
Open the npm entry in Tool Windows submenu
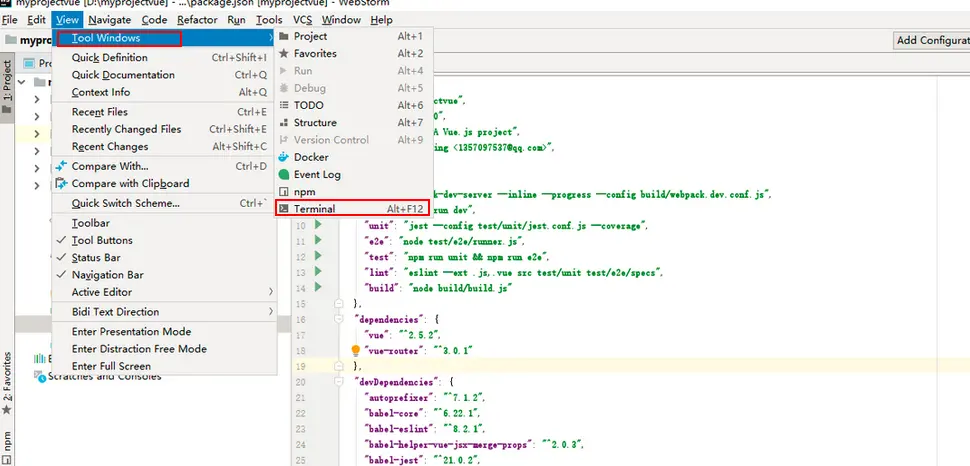coord(353,192)
